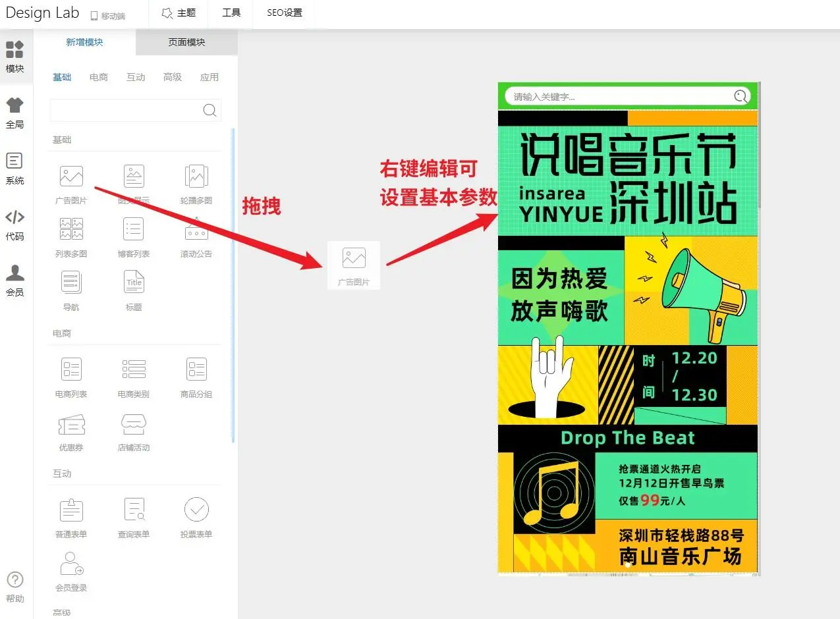The image size is (840, 619).
Task: Click the SEO设置 button
Action: [x=285, y=13]
